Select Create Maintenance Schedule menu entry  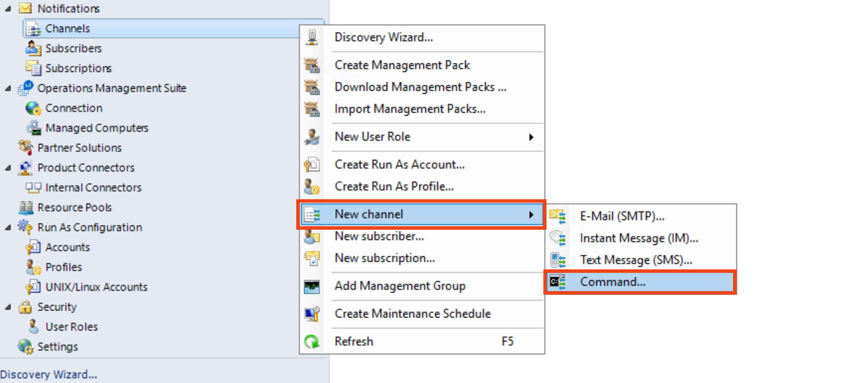pos(412,314)
